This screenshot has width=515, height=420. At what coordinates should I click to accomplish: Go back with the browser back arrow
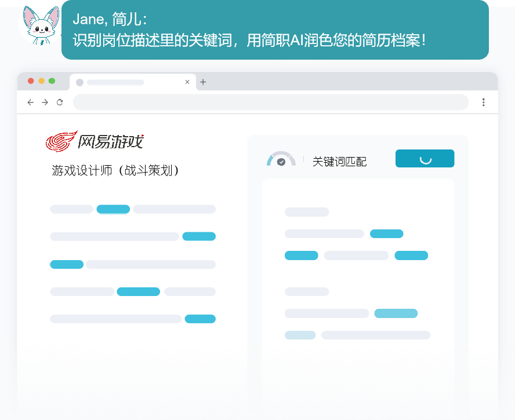coord(31,102)
